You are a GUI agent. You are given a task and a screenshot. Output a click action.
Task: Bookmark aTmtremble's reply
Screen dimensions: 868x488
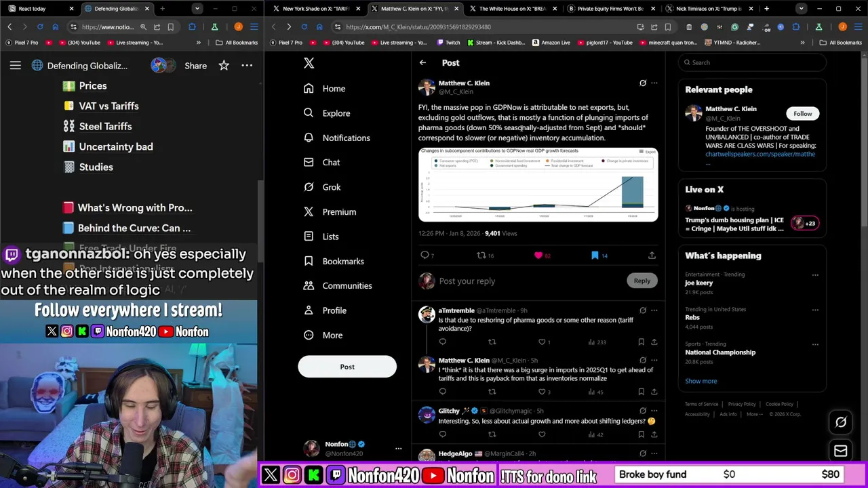point(641,342)
